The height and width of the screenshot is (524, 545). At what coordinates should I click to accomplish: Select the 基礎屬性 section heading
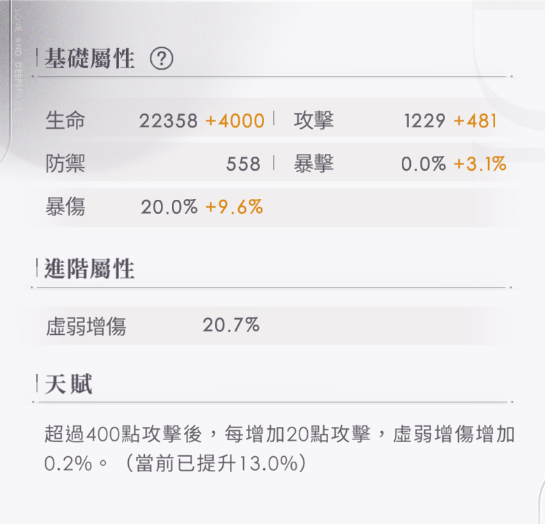click(x=89, y=58)
